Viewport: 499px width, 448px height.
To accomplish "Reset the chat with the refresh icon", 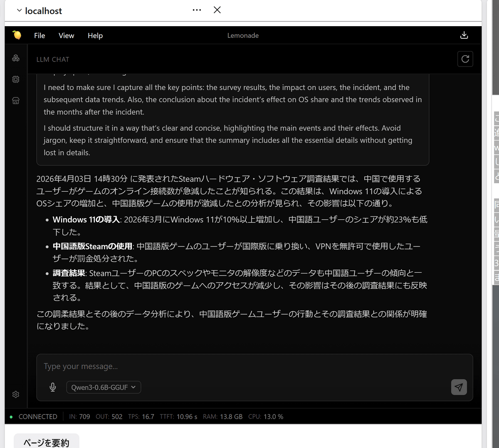I will [465, 59].
